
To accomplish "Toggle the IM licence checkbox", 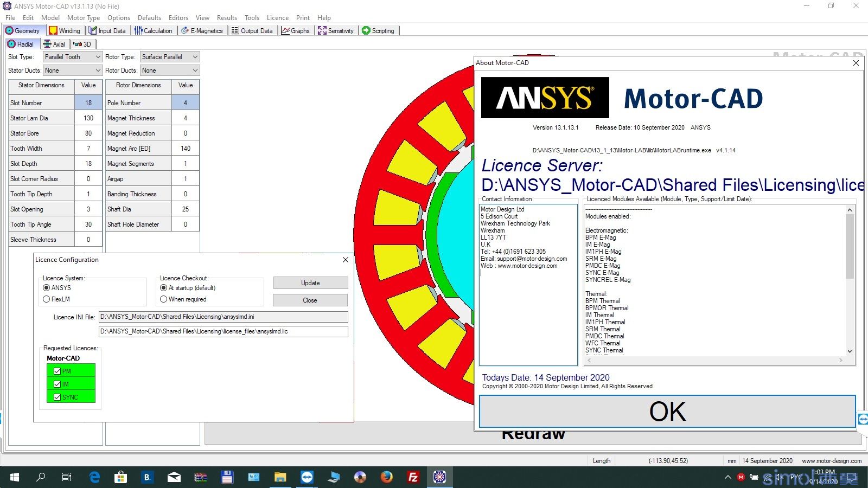I will click(58, 384).
